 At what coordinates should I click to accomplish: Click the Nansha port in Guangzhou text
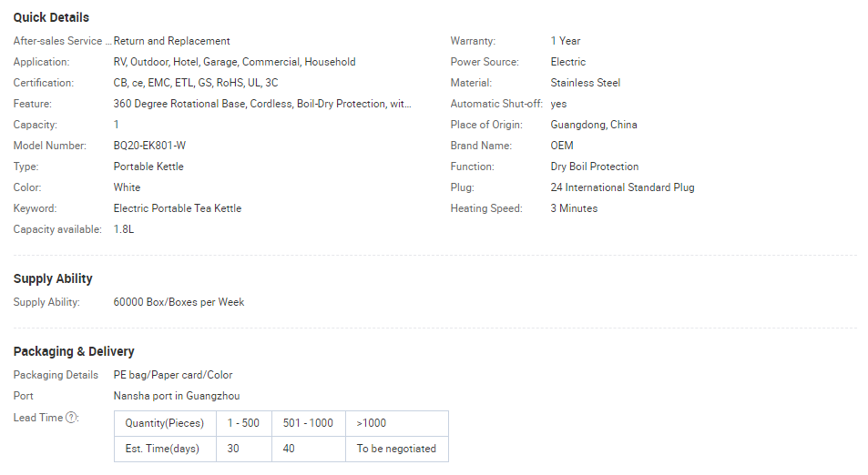(177, 396)
